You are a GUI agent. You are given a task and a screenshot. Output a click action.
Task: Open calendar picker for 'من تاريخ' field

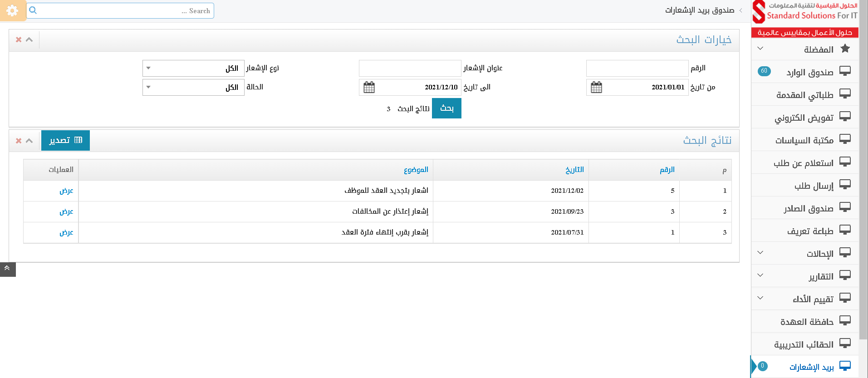point(596,87)
